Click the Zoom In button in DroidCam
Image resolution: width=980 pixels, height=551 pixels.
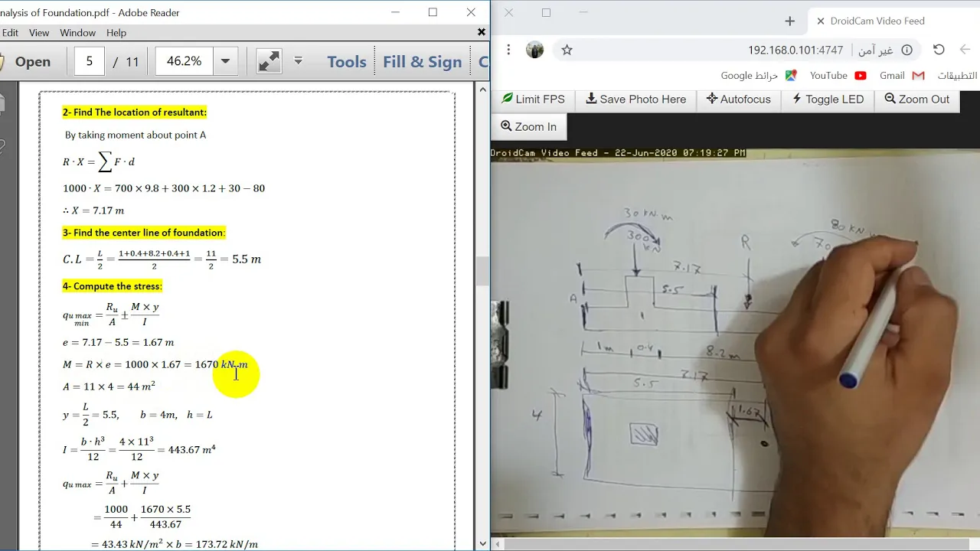[528, 126]
